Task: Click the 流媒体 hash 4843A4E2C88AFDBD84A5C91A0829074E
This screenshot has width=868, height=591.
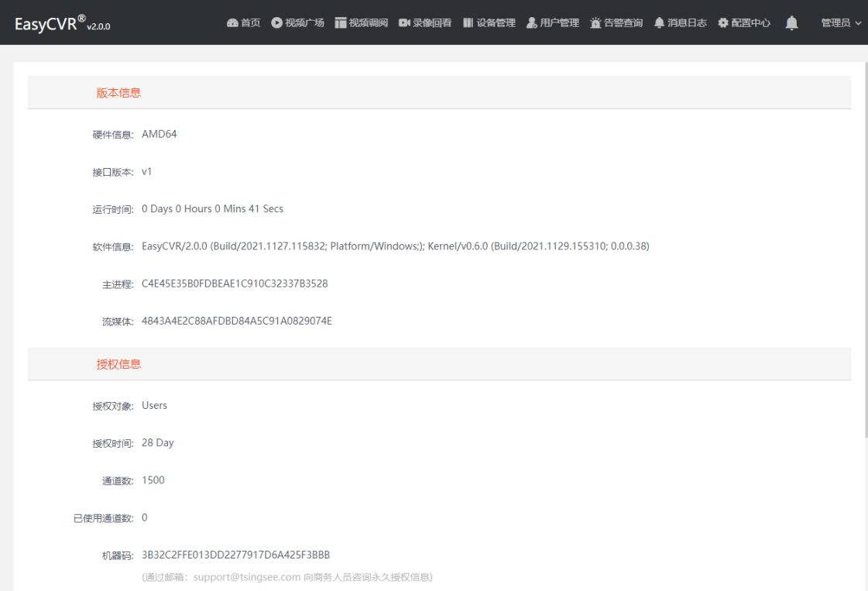Action: click(237, 321)
